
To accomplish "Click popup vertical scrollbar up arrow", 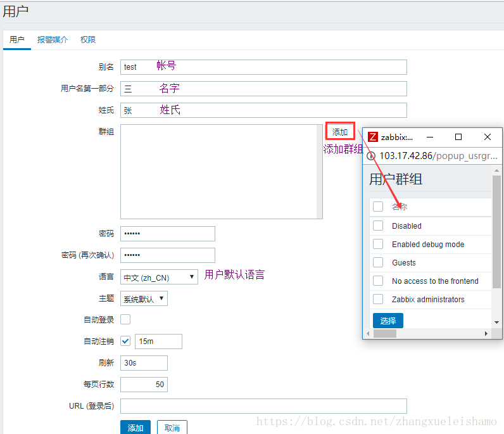I will 496,170.
